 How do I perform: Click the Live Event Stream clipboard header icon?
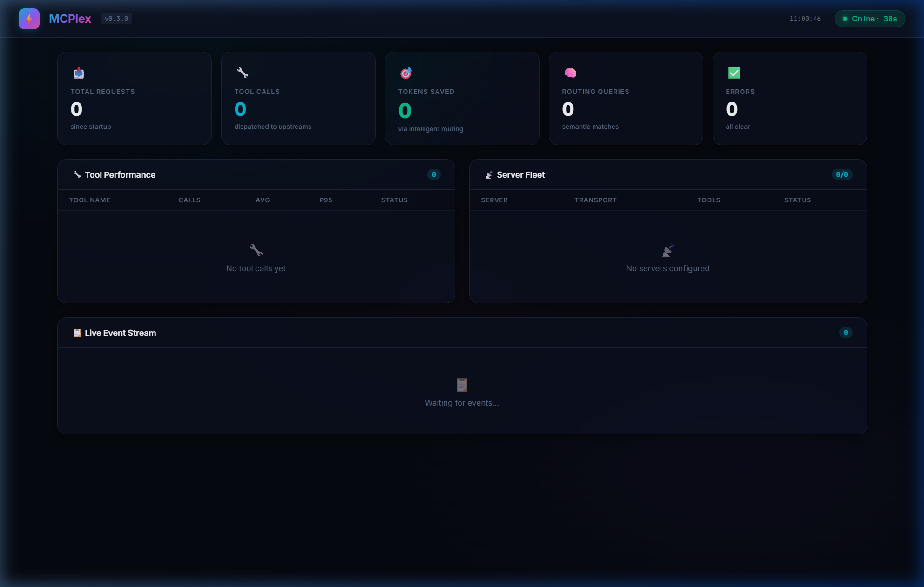[77, 333]
